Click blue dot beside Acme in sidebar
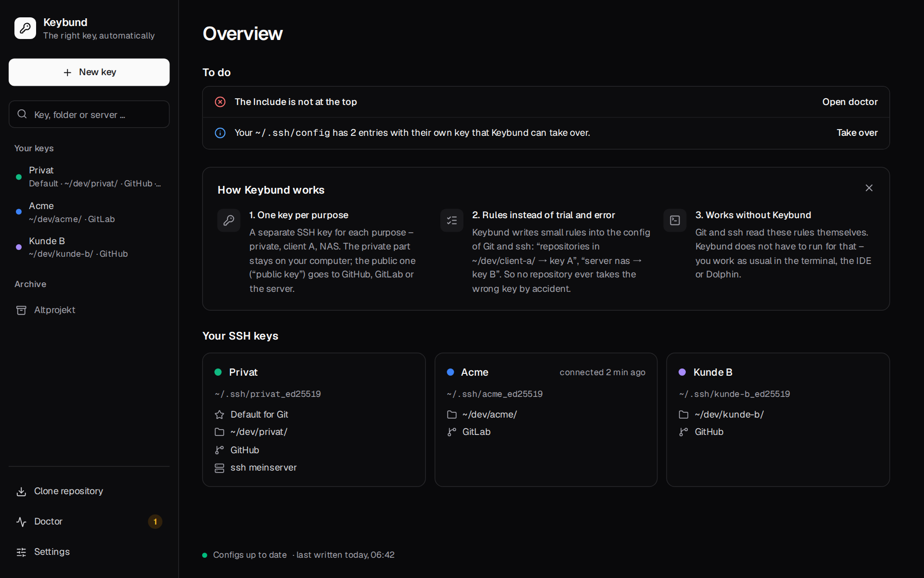924x578 pixels. [x=19, y=212]
